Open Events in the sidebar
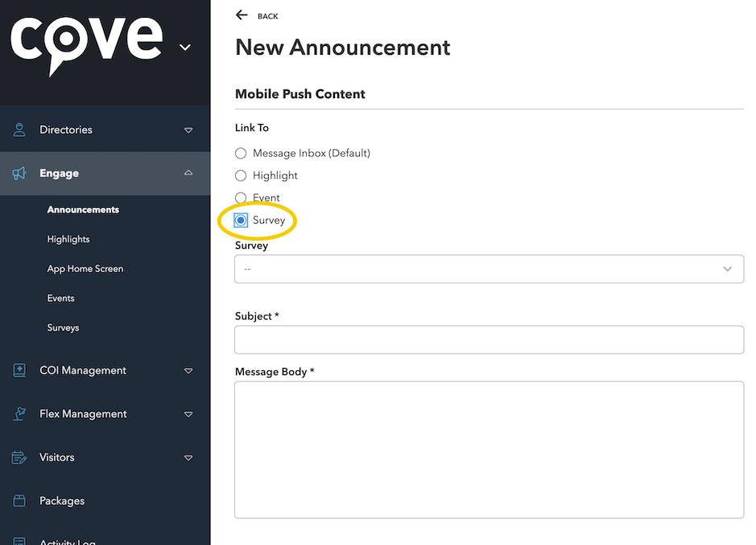The height and width of the screenshot is (545, 756). point(60,298)
